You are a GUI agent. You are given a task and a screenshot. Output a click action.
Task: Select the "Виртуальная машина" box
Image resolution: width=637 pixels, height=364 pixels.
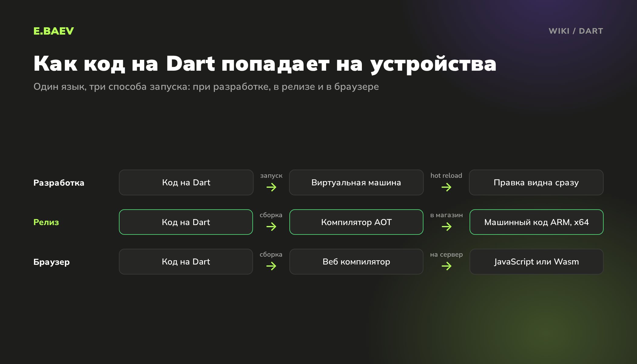[356, 182]
